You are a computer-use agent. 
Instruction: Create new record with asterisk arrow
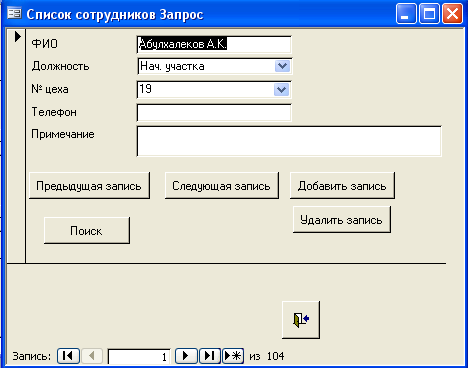coord(233,356)
